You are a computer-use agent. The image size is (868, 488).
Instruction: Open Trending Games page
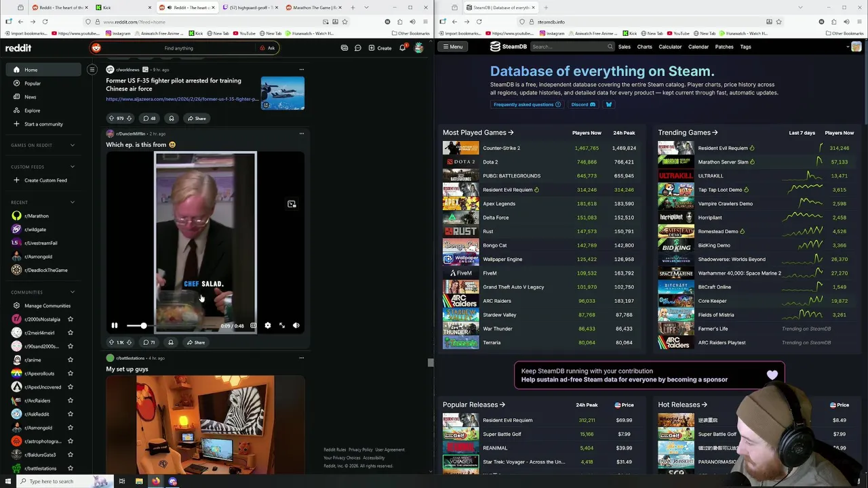pyautogui.click(x=688, y=133)
